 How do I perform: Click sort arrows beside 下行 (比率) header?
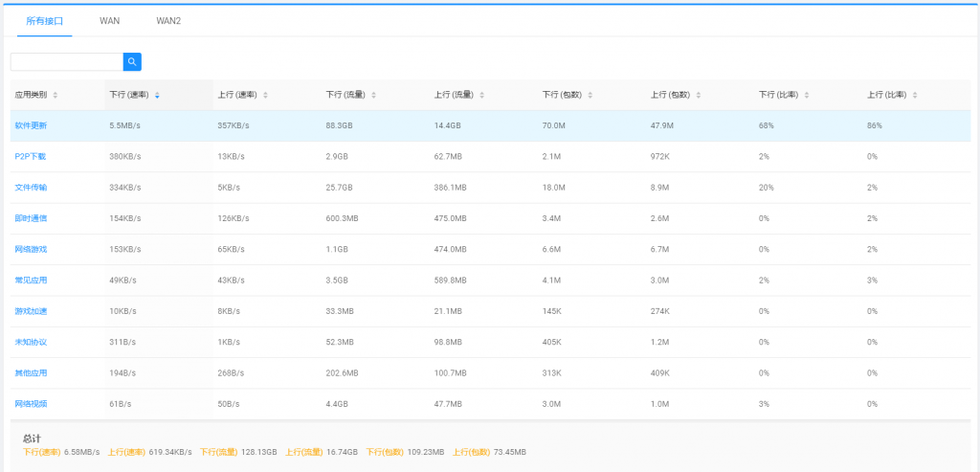click(807, 95)
